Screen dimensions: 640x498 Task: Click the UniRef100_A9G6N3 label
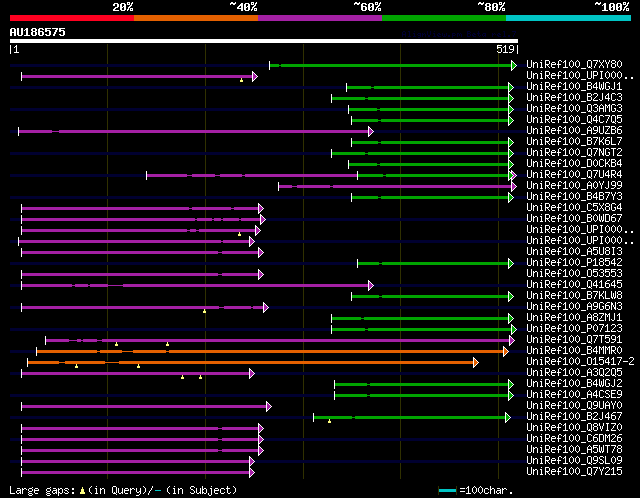(574, 307)
